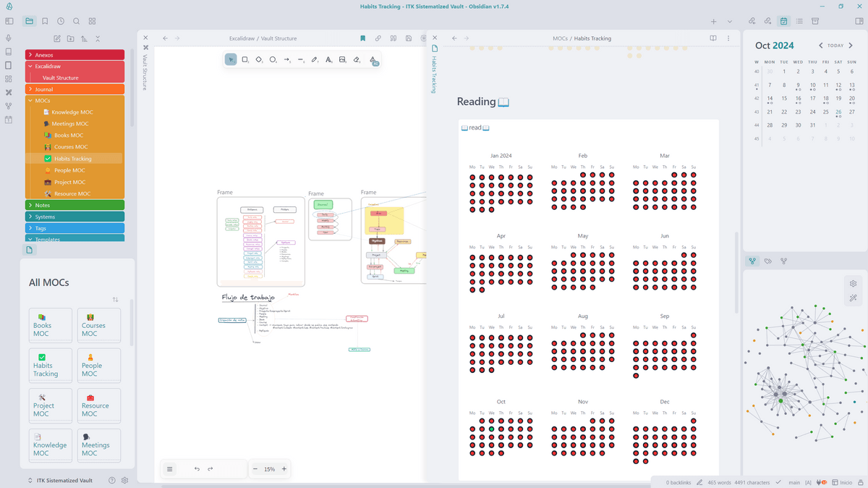Undo last action on Excalidraw canvas
The image size is (868, 488).
click(197, 469)
